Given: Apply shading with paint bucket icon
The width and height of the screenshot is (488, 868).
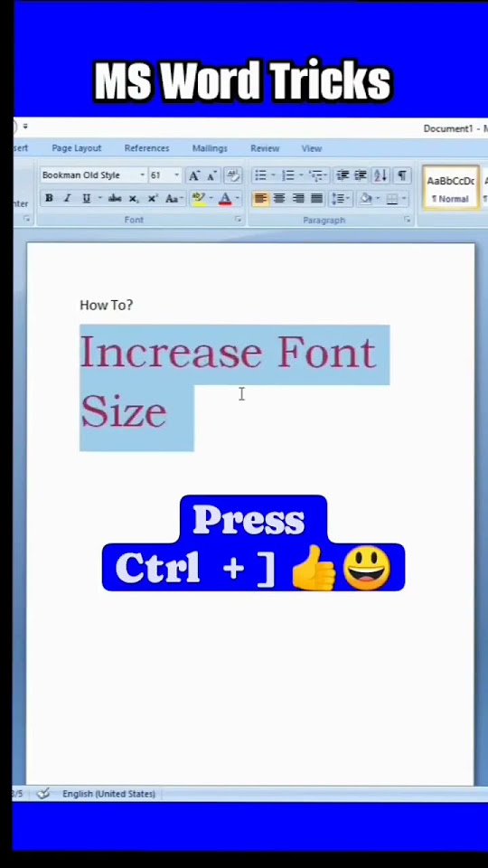Looking at the screenshot, I should 365,198.
